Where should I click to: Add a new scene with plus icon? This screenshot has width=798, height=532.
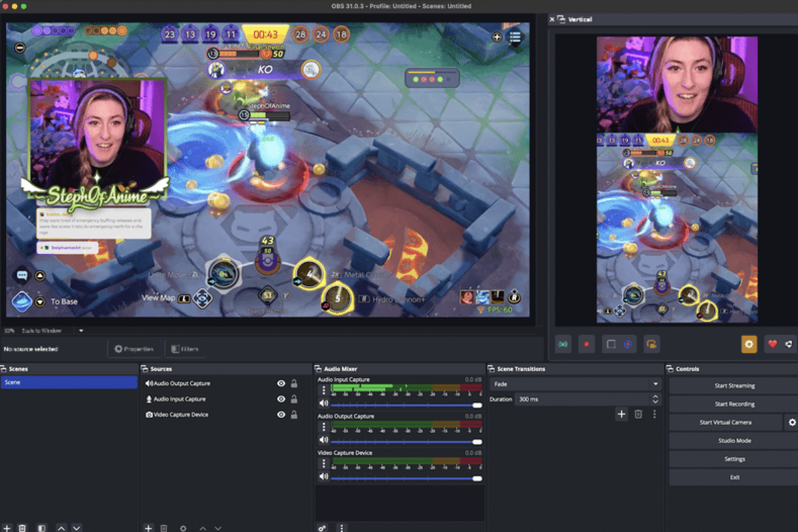click(x=7, y=528)
